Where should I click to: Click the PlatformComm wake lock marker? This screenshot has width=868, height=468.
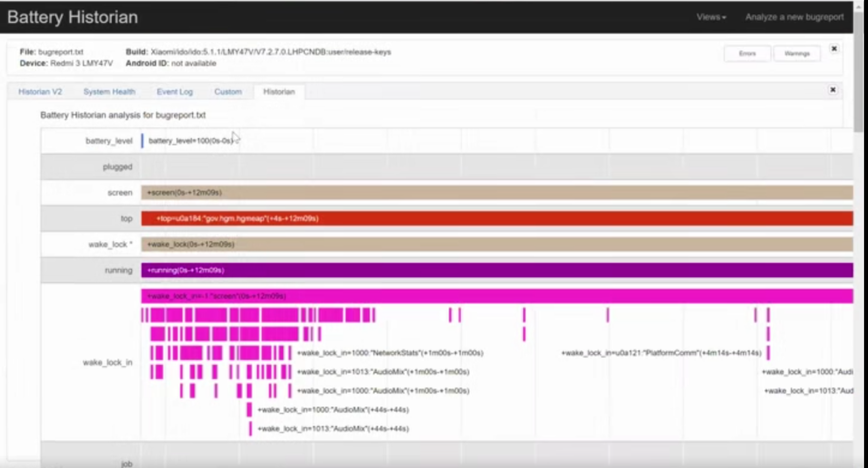pos(768,353)
